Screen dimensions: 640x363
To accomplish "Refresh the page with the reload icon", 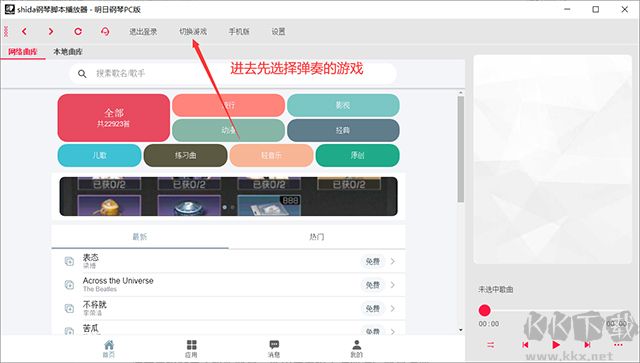I will 78,31.
